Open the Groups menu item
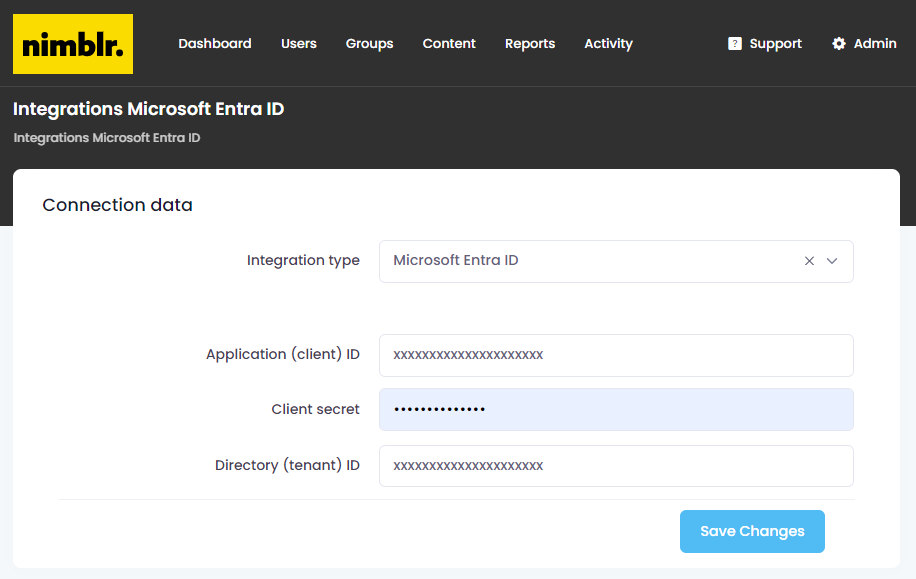The height and width of the screenshot is (579, 916). pyautogui.click(x=369, y=44)
